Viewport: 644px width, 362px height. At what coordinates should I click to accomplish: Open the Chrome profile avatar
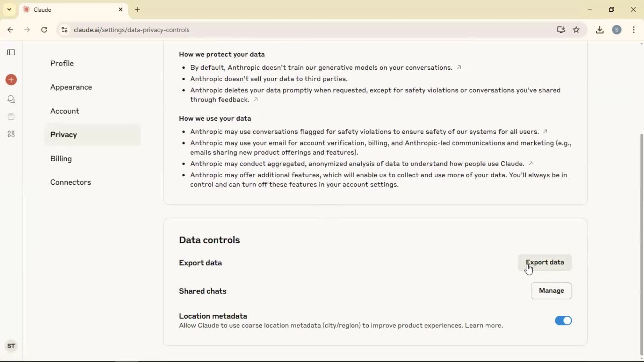click(617, 30)
